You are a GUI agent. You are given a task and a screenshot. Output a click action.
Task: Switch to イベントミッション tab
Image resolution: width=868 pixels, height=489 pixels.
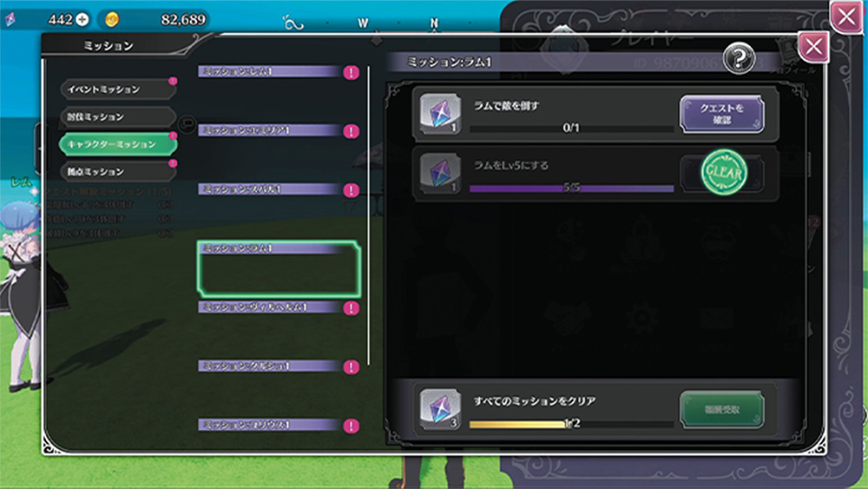pos(118,89)
